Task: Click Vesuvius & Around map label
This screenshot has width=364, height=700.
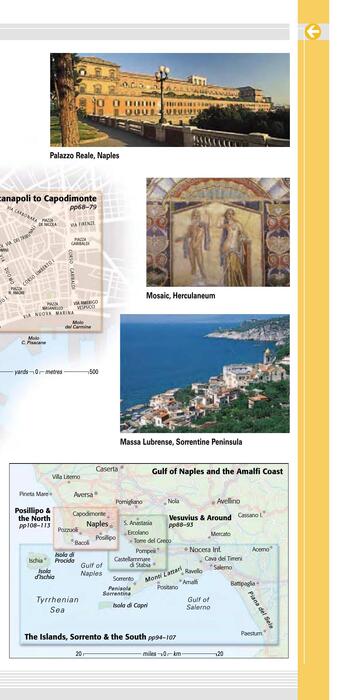Action: coord(200,518)
